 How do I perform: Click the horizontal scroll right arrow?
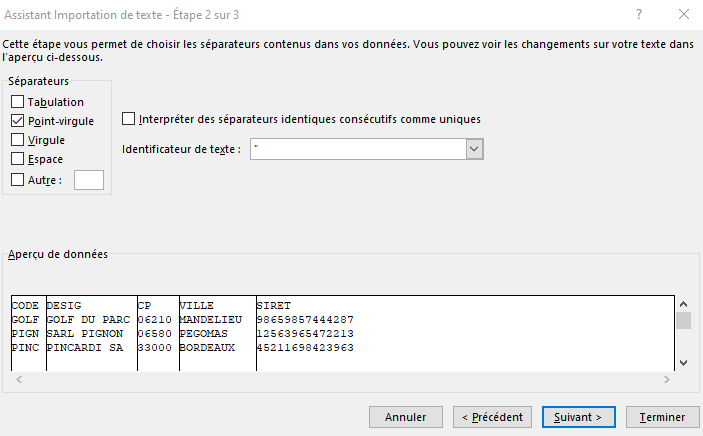(x=667, y=379)
